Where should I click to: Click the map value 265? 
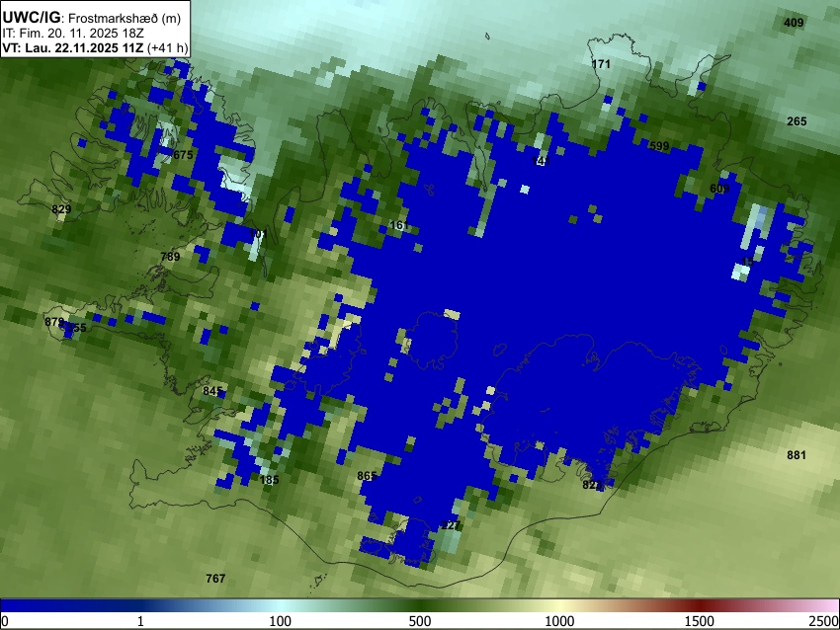[x=797, y=121]
